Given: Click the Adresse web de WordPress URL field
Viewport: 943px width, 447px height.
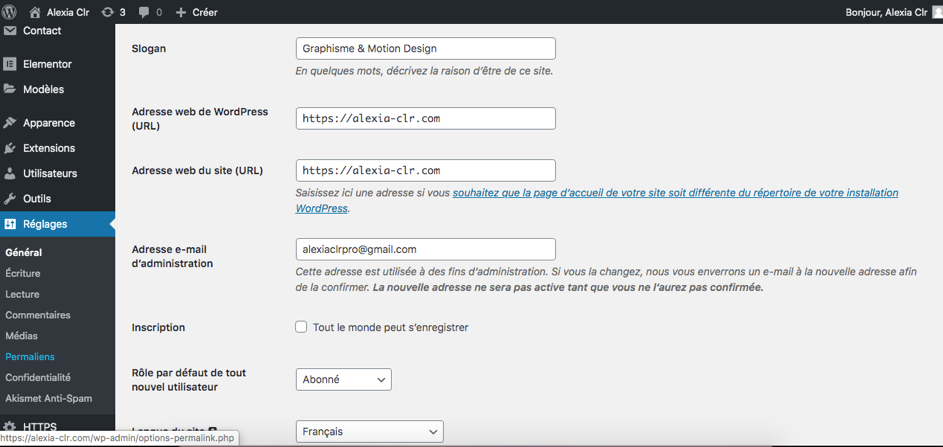Looking at the screenshot, I should tap(426, 119).
